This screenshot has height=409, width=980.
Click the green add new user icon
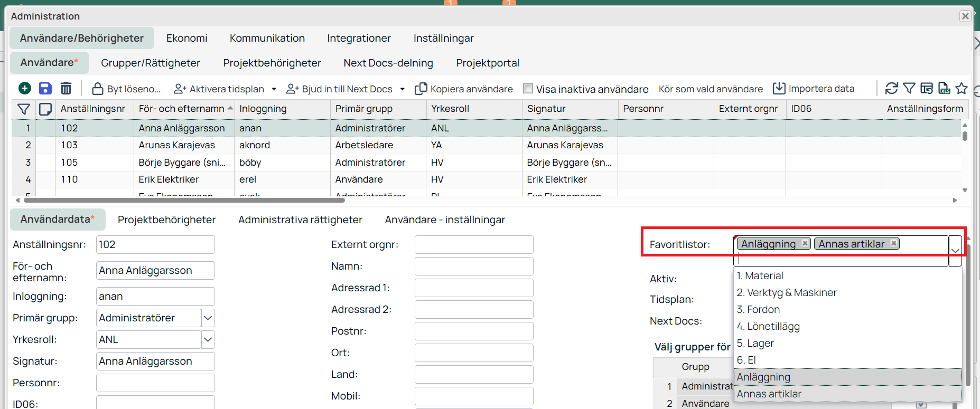(25, 88)
